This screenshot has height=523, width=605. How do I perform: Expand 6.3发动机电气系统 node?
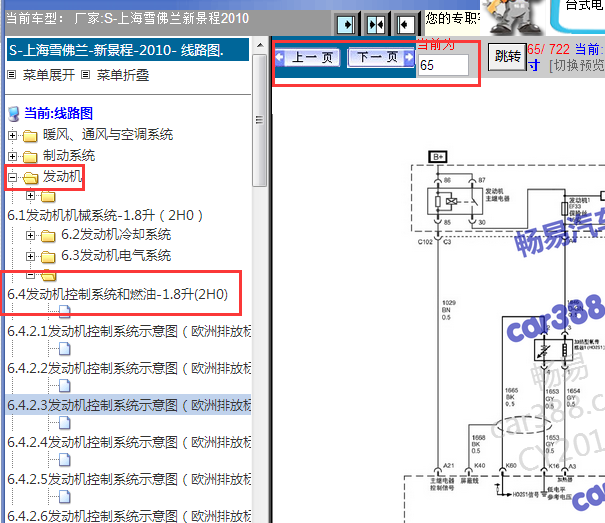30,256
